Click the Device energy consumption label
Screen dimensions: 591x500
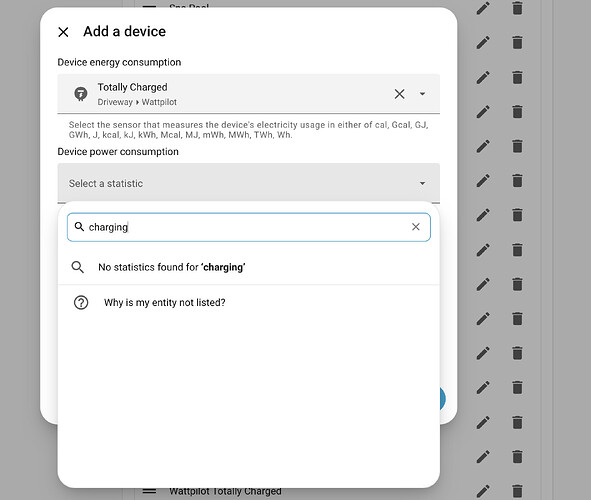tap(119, 62)
